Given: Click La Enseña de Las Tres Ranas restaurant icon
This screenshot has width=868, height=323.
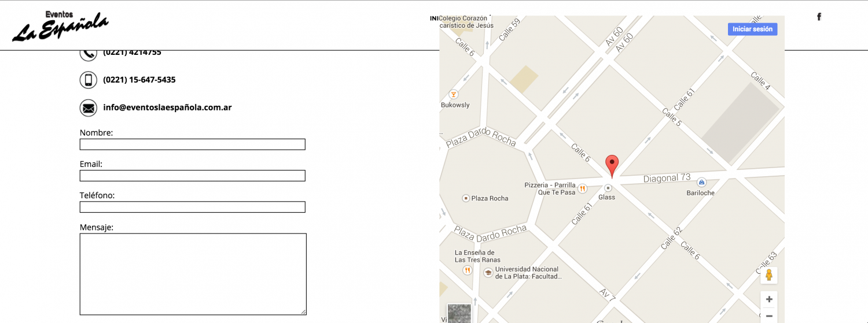Looking at the screenshot, I should pyautogui.click(x=467, y=270).
